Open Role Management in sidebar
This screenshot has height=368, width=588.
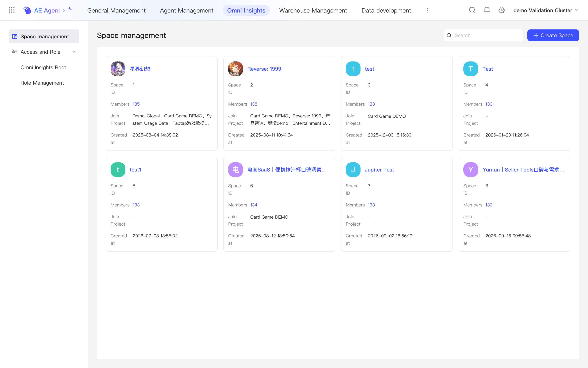(x=42, y=83)
